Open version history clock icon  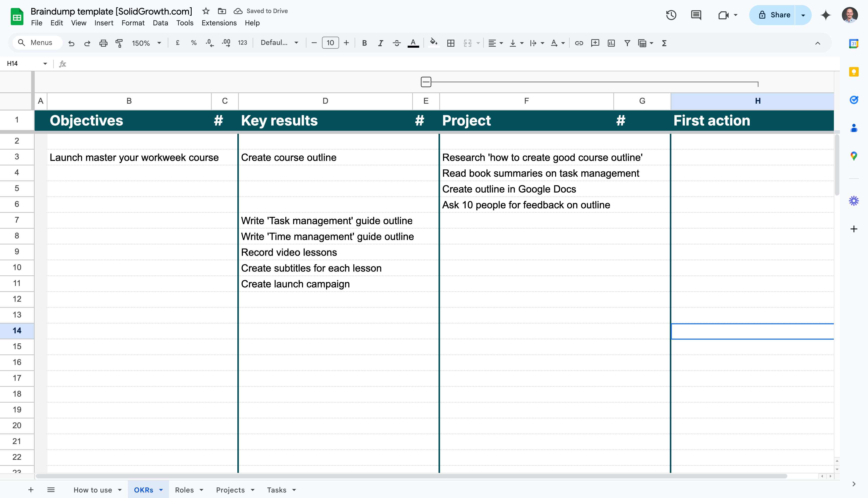click(x=671, y=15)
